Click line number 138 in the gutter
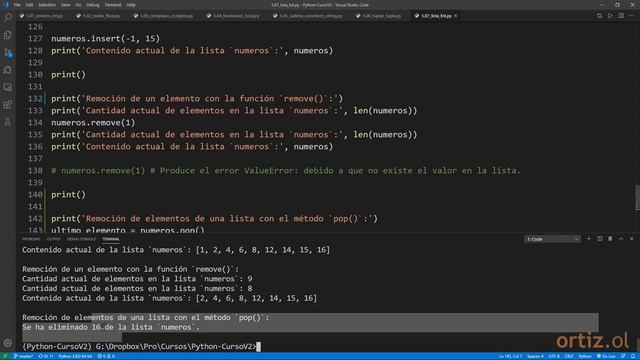The height and width of the screenshot is (360, 640). point(35,171)
